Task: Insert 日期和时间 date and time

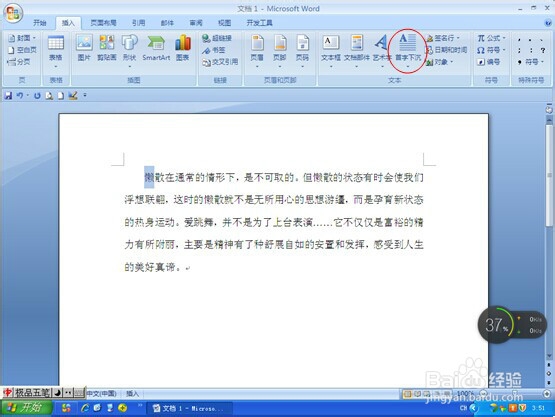Action: pos(446,50)
